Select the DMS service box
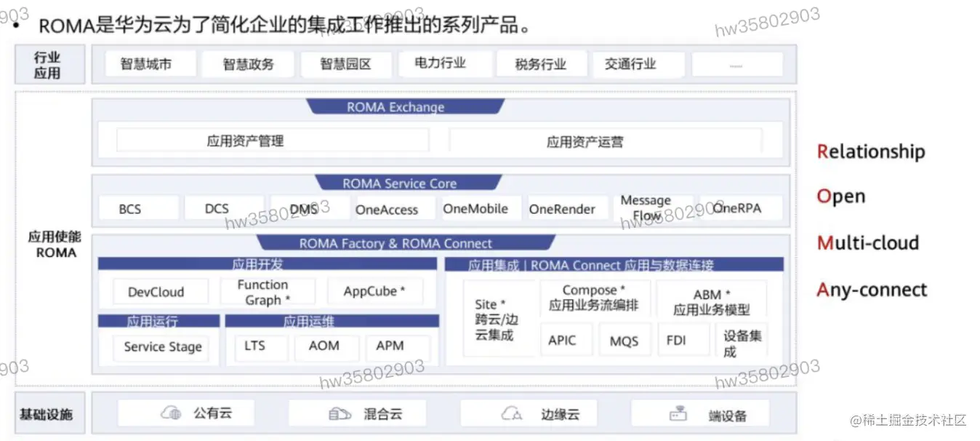The width and height of the screenshot is (980, 441). 310,209
